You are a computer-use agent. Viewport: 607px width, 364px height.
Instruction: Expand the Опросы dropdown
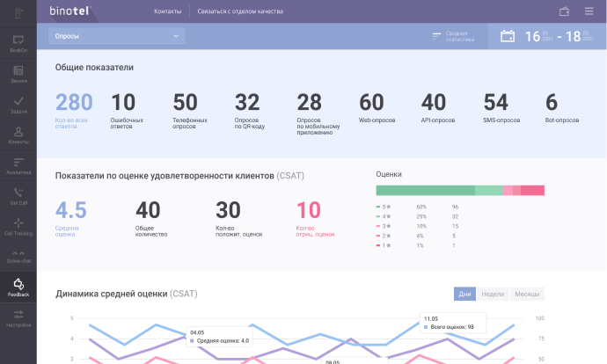click(116, 36)
